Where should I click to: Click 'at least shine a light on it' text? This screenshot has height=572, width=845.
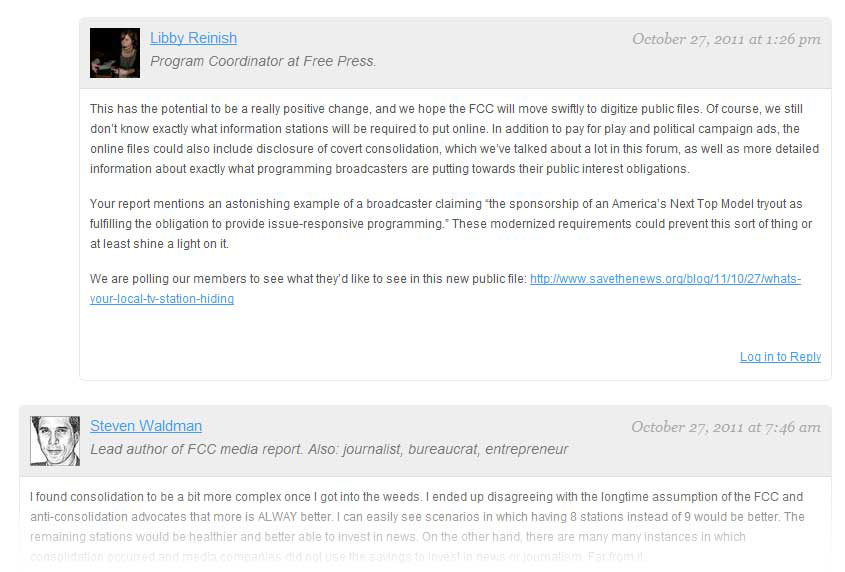point(160,244)
